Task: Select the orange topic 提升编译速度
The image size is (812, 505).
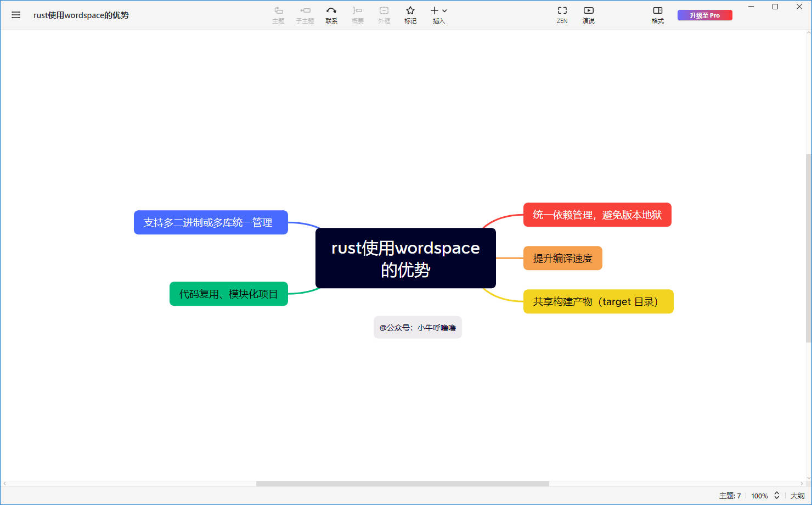Action: (563, 258)
